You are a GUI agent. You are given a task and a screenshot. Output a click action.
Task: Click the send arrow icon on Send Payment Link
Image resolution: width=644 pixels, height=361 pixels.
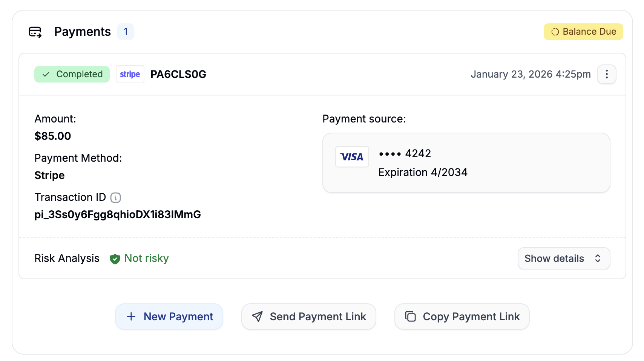(x=258, y=317)
